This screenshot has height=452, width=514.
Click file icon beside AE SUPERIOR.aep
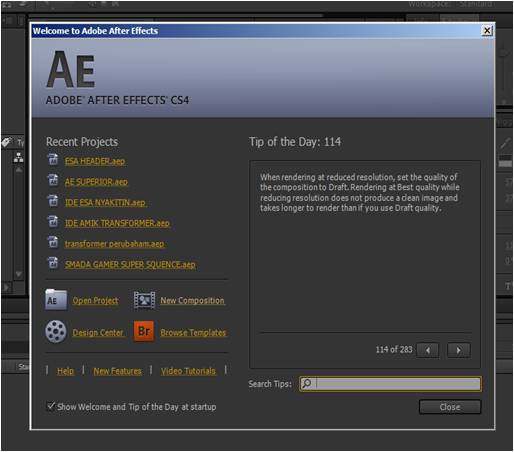[x=53, y=180]
